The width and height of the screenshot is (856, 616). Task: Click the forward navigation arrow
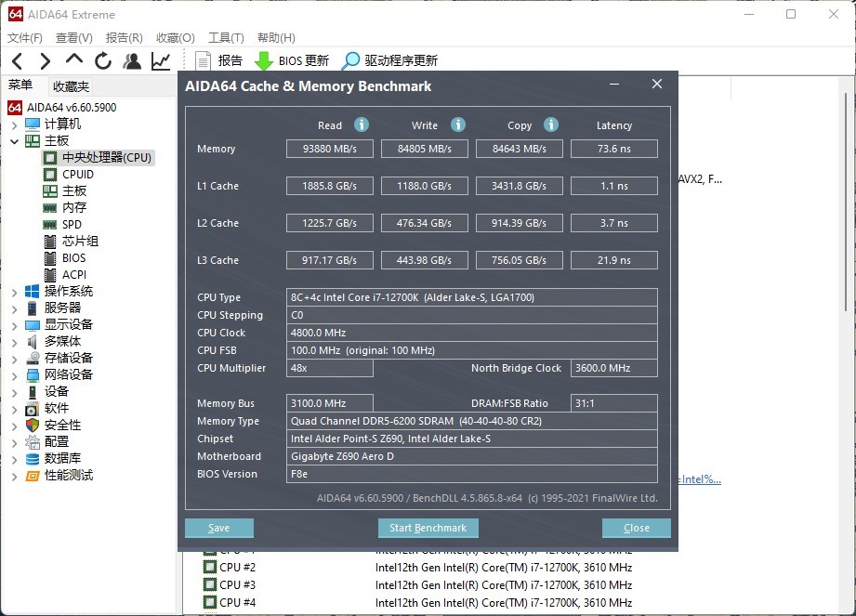45,60
